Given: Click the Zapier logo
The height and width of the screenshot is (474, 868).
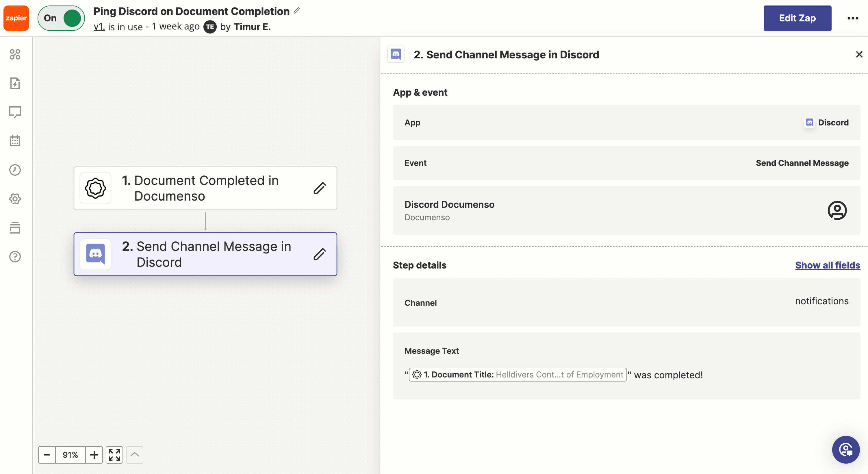Looking at the screenshot, I should pyautogui.click(x=16, y=18).
